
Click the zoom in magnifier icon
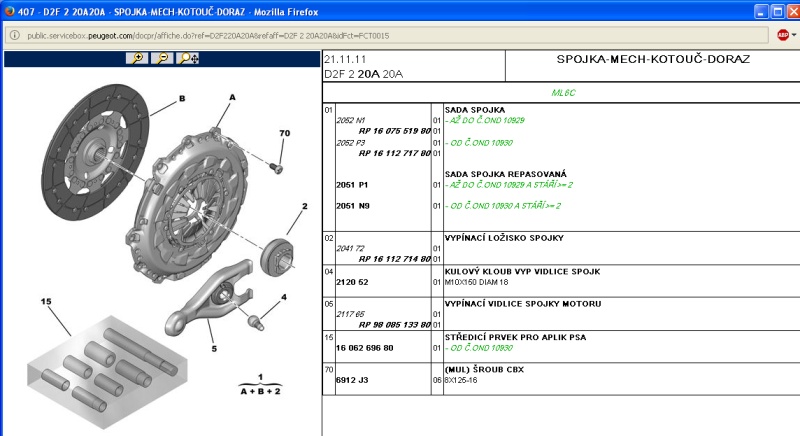(137, 58)
